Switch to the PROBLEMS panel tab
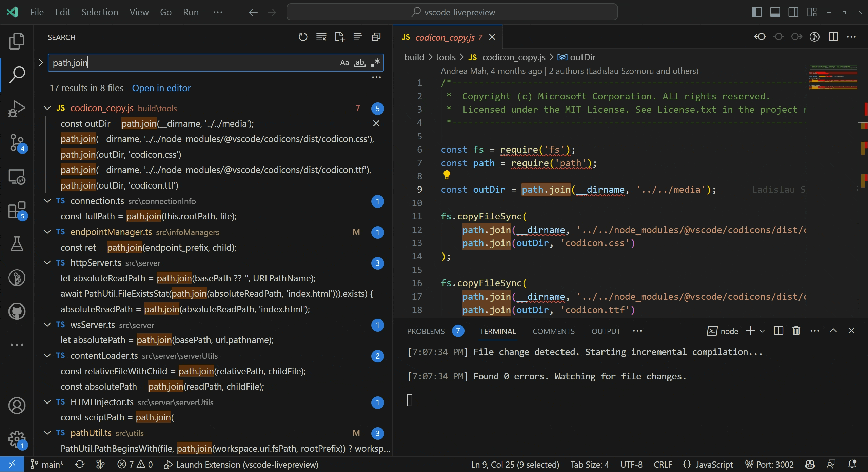 (x=426, y=331)
